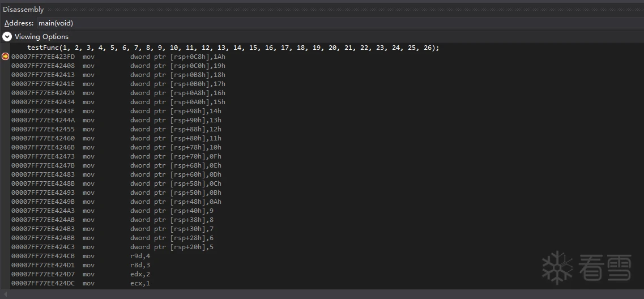Viewport: 644px width, 299px height.
Task: Click the Viewing Options label
Action: [41, 37]
